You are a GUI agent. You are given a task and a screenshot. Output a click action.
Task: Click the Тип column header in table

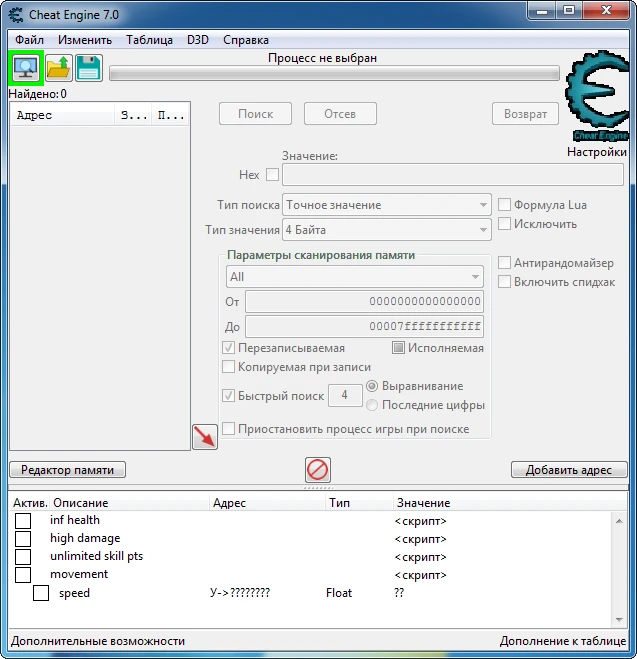(x=359, y=503)
